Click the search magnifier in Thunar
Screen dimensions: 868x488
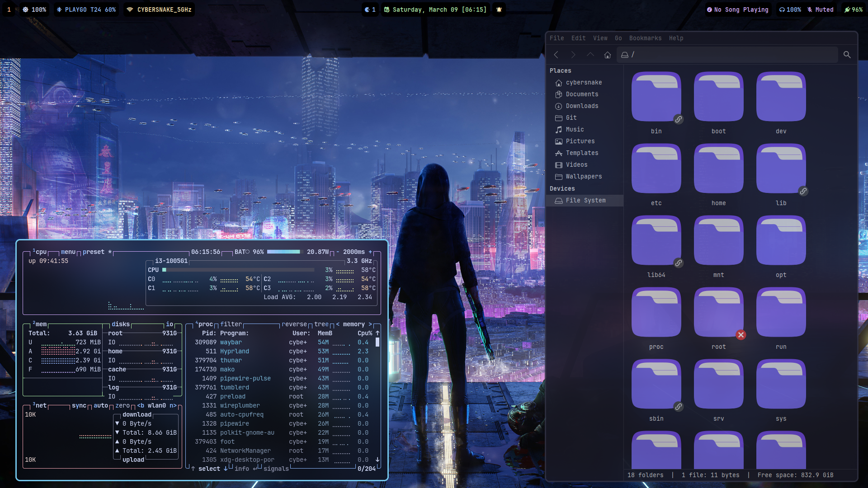pos(847,55)
